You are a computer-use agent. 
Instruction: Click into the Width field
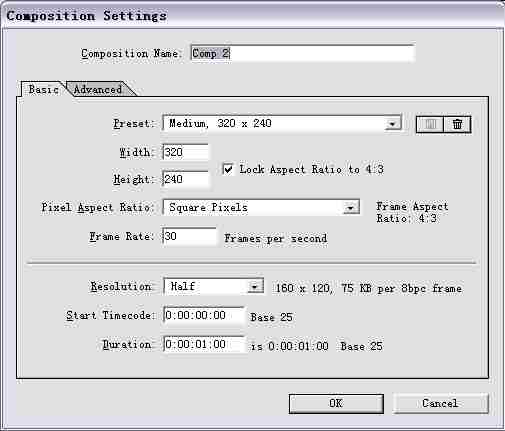click(186, 152)
